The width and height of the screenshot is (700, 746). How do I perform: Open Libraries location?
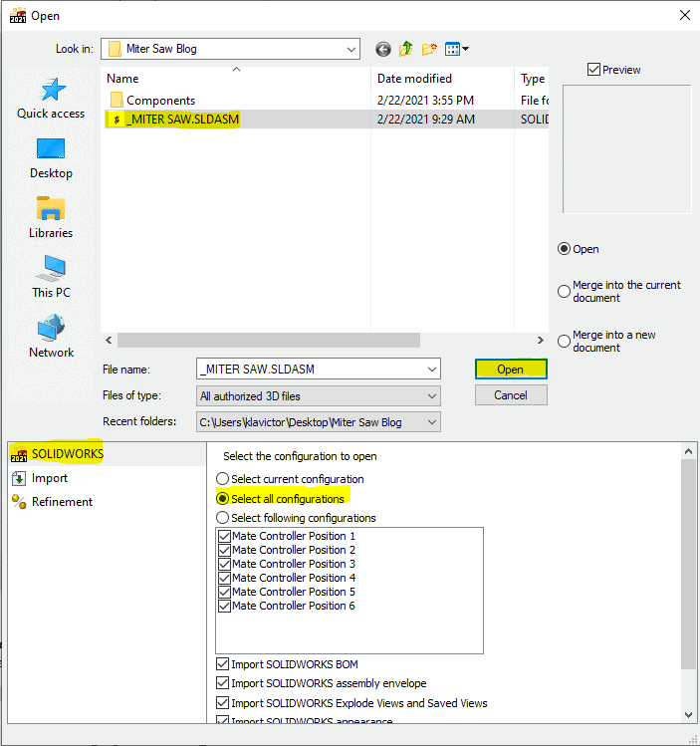51,218
